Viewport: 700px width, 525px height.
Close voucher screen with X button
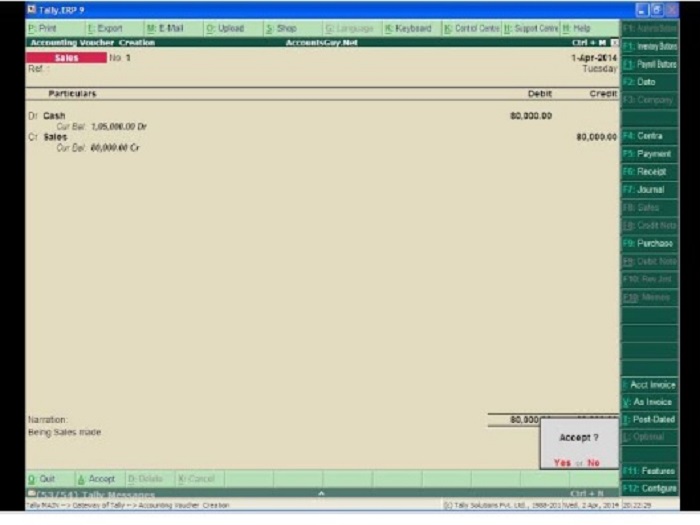coord(615,42)
